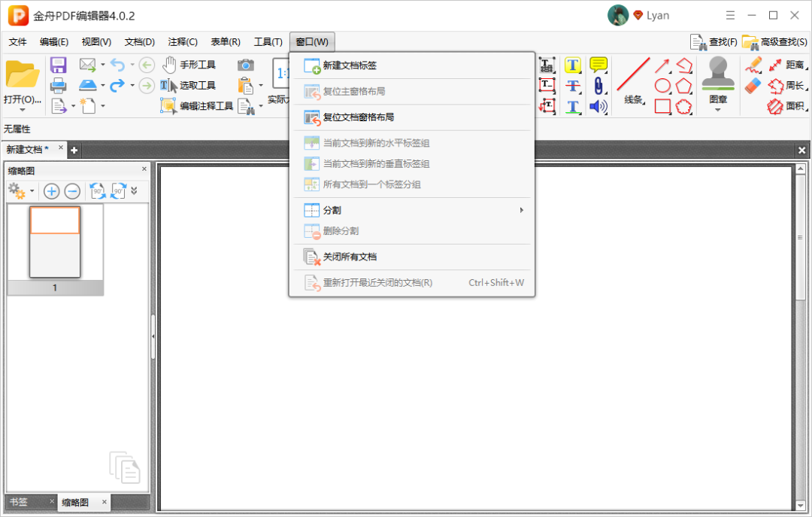Click the 高级查找(S) advanced search button

coord(774,42)
